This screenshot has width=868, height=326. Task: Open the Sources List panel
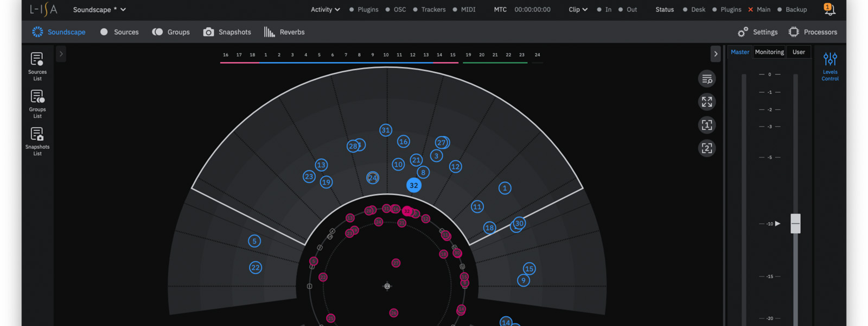(37, 66)
